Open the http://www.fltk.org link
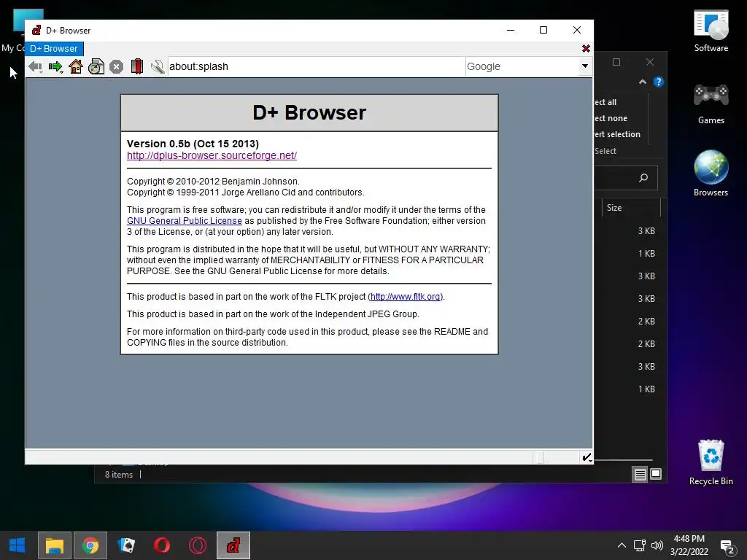747x560 pixels. [406, 297]
